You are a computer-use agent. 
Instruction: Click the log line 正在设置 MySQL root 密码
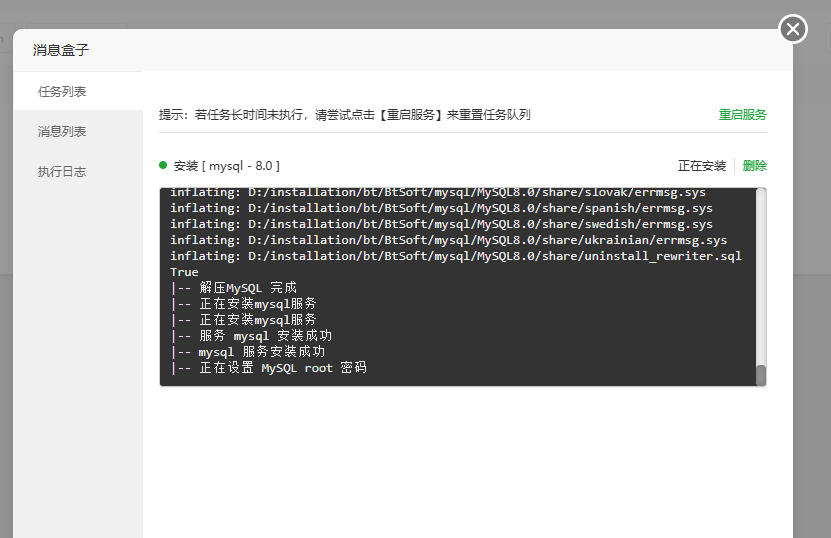pos(269,368)
